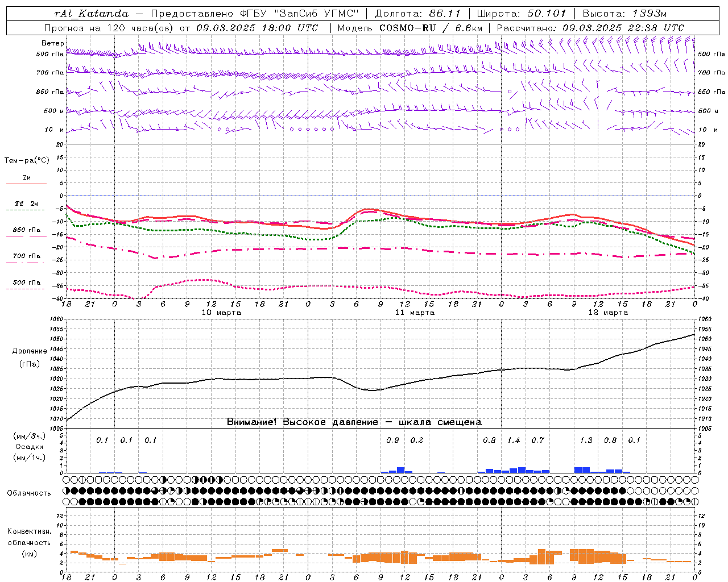
Task: Click the '(мм/1ч.)' unit label
Action: tap(30, 458)
